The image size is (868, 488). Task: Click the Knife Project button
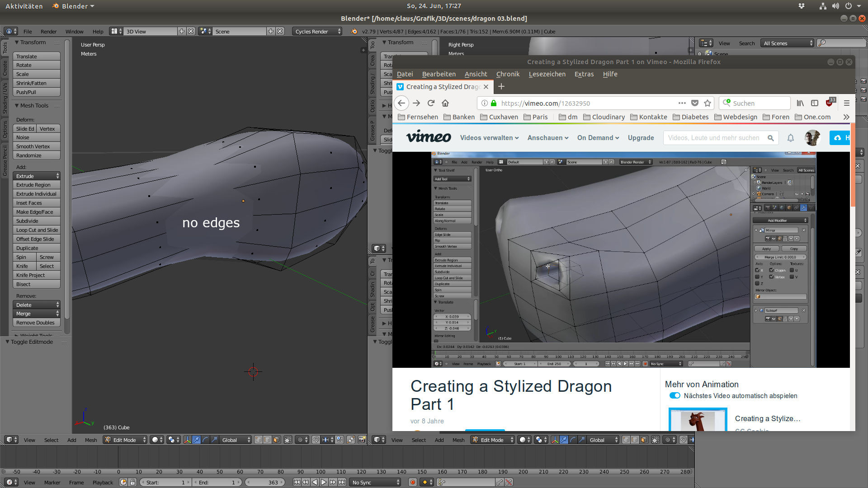click(x=37, y=275)
